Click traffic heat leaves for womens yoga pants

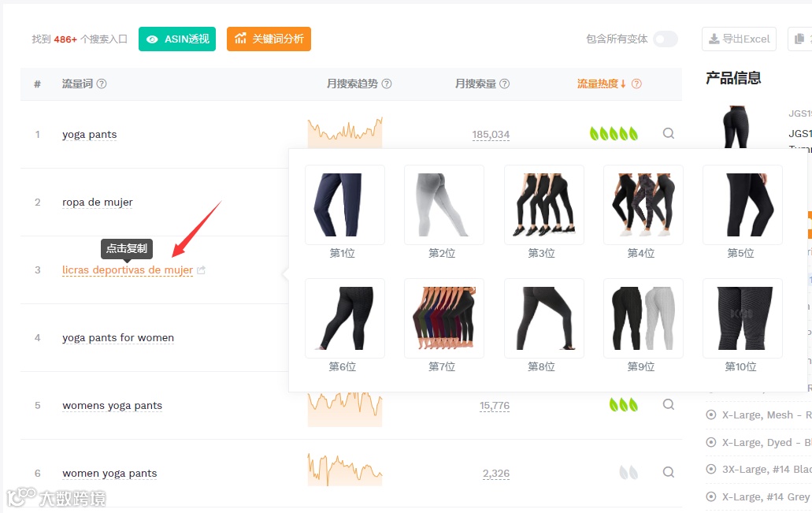tap(624, 405)
